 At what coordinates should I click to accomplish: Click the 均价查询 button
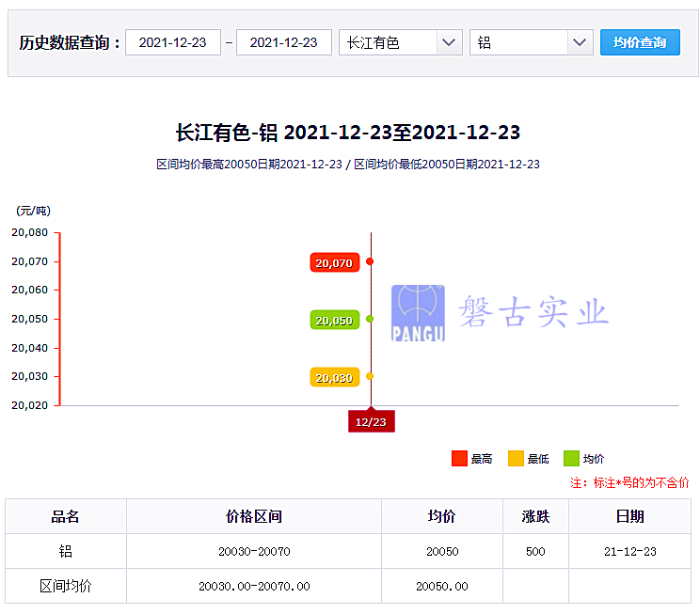coord(640,42)
